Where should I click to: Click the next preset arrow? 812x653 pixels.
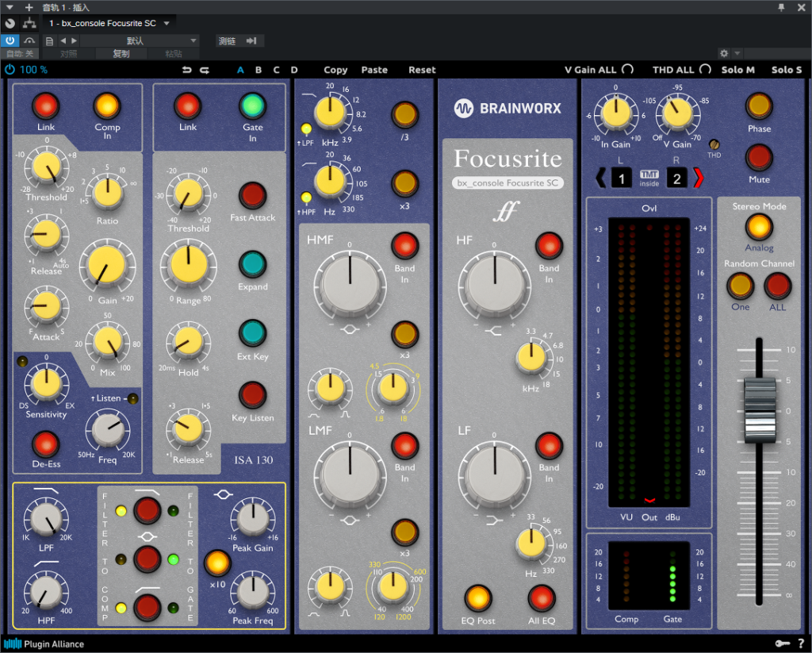[75, 40]
